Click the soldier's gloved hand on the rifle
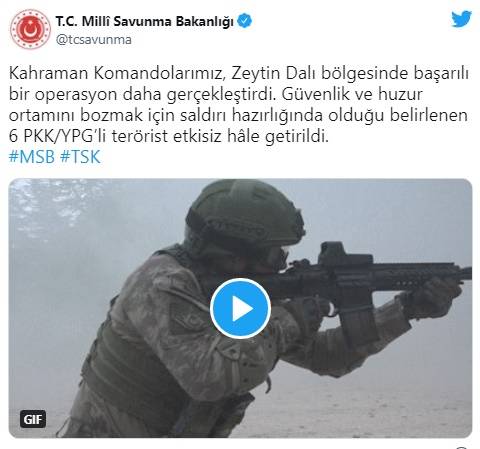 pyautogui.click(x=433, y=298)
